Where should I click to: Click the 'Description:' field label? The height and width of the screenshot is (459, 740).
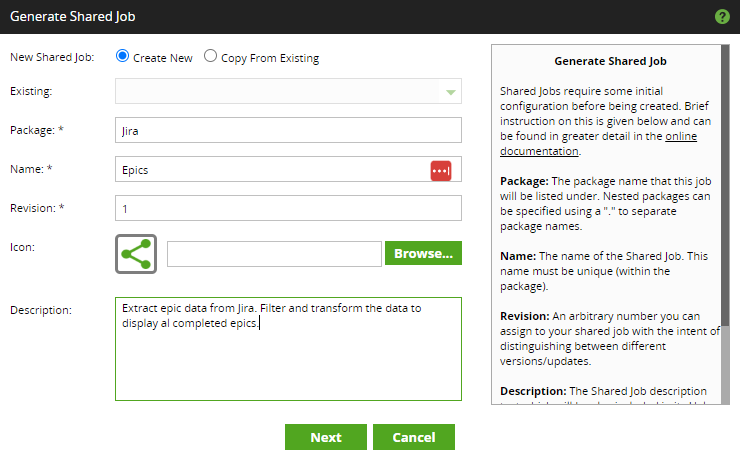point(41,310)
